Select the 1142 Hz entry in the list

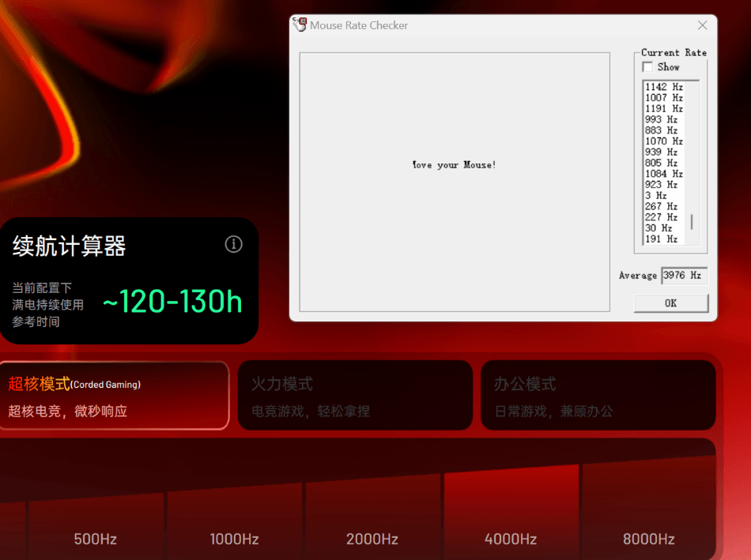click(x=663, y=87)
